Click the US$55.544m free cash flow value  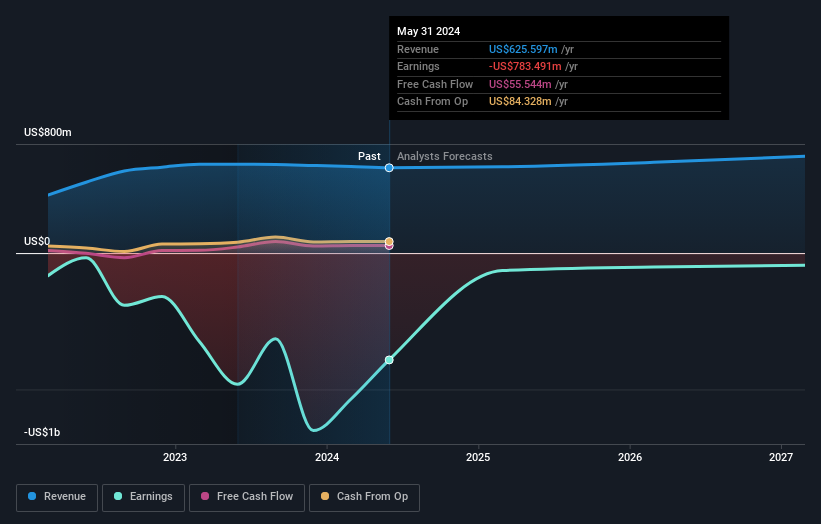[520, 84]
